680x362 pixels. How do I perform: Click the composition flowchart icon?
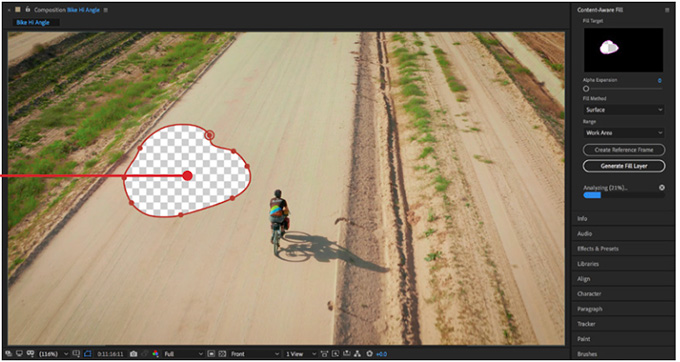click(358, 354)
